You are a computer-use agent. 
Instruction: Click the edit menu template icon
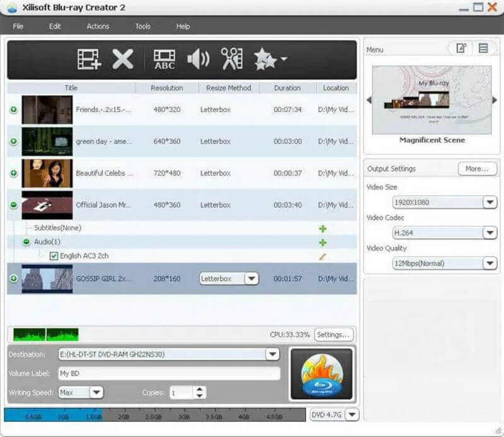point(461,48)
